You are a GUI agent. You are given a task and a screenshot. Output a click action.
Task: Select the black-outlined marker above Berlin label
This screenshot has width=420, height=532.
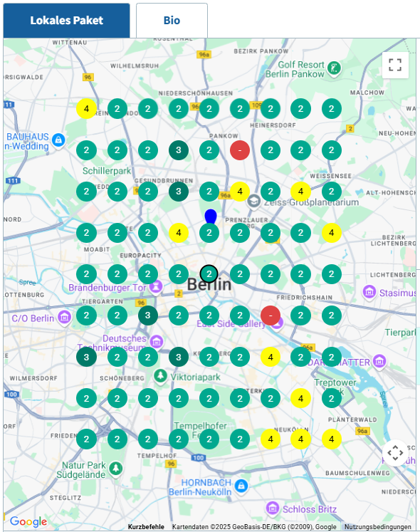coord(209,273)
